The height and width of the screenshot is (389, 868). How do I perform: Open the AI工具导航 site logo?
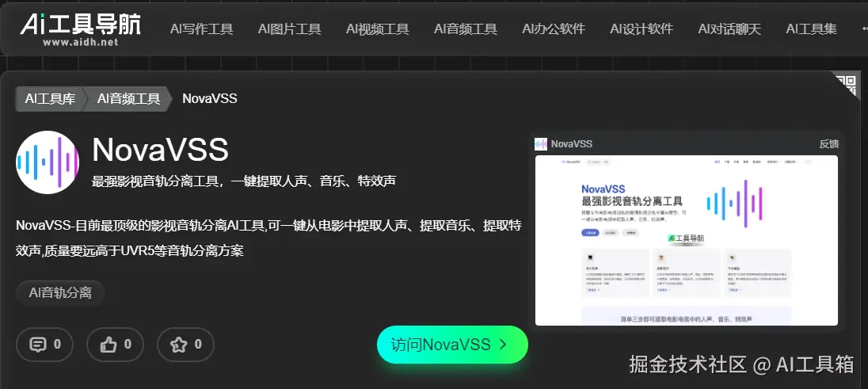[x=80, y=29]
